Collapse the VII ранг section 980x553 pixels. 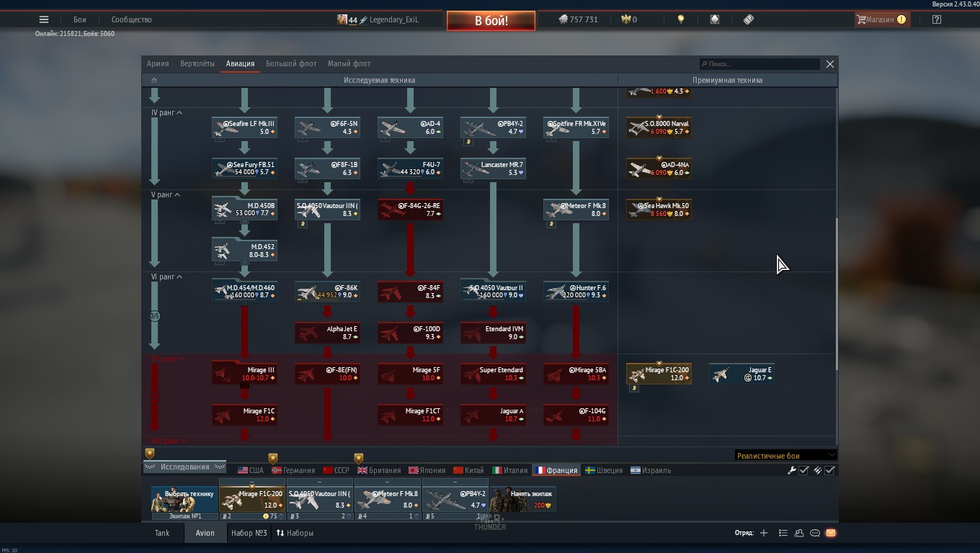point(168,359)
